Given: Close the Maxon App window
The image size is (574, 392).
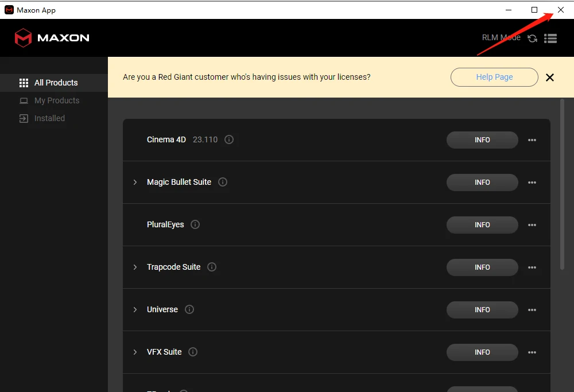Looking at the screenshot, I should (560, 10).
